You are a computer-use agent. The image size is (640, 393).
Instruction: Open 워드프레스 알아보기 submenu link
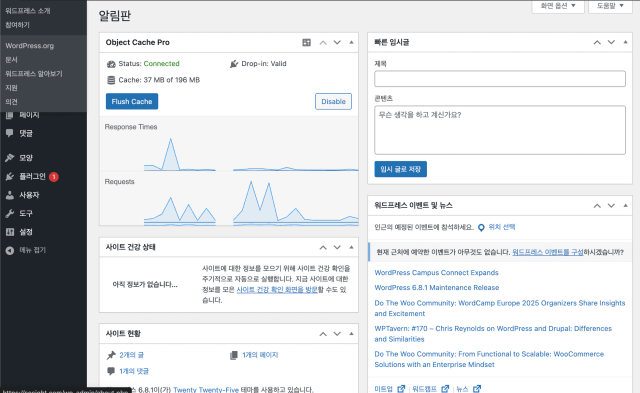click(34, 74)
